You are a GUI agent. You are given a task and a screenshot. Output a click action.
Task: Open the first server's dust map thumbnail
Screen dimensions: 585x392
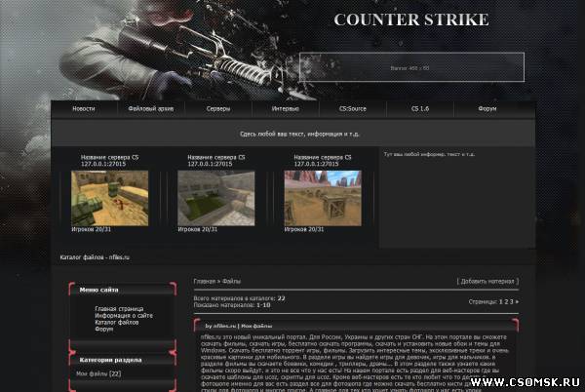109,198
